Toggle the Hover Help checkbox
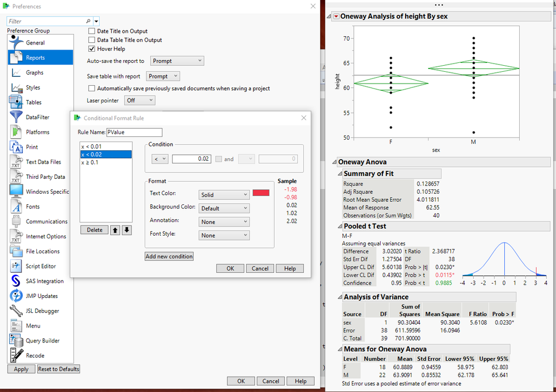This screenshot has width=556, height=392. pos(92,49)
